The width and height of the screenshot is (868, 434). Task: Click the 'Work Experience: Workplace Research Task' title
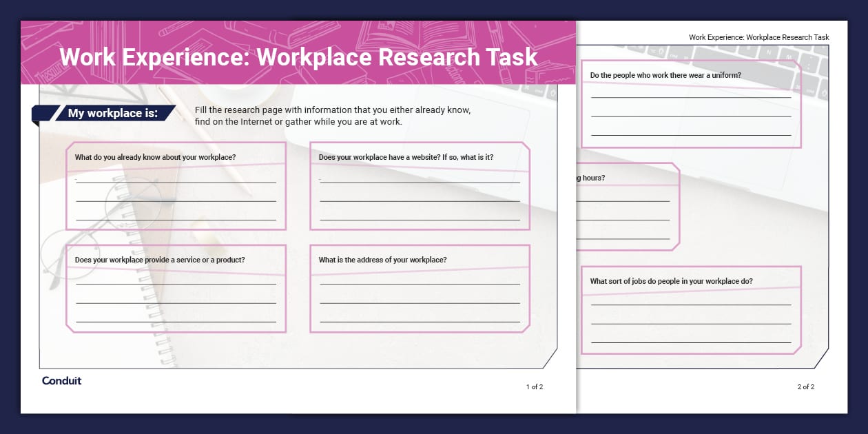(x=296, y=57)
